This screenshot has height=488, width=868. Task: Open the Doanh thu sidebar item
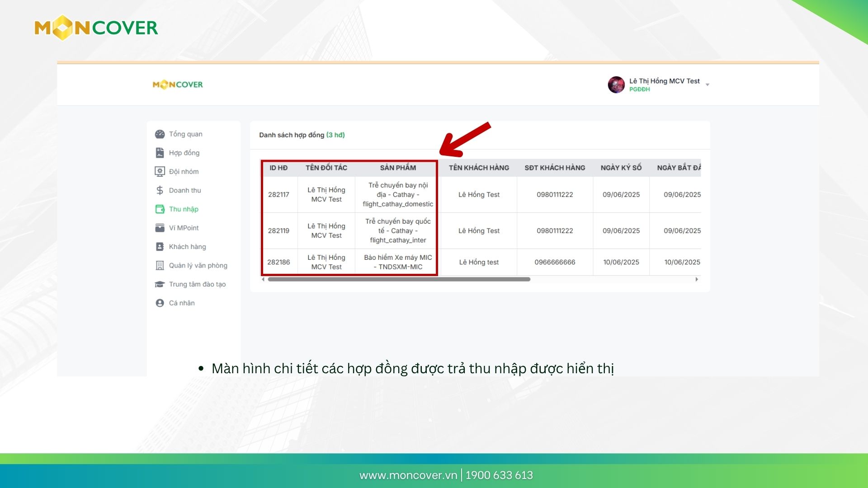[x=185, y=190]
